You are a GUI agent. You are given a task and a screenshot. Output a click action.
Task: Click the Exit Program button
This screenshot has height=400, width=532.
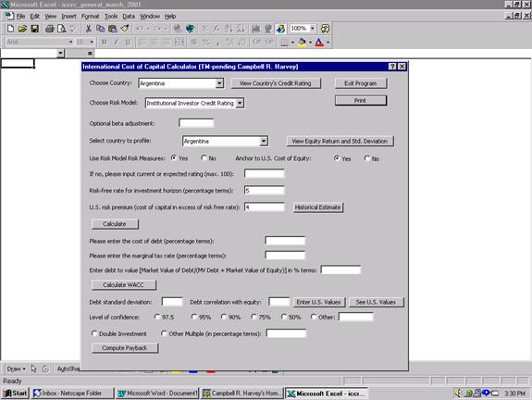click(360, 83)
